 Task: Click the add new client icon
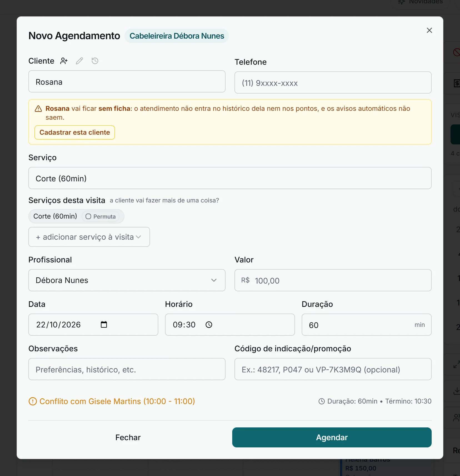click(64, 61)
